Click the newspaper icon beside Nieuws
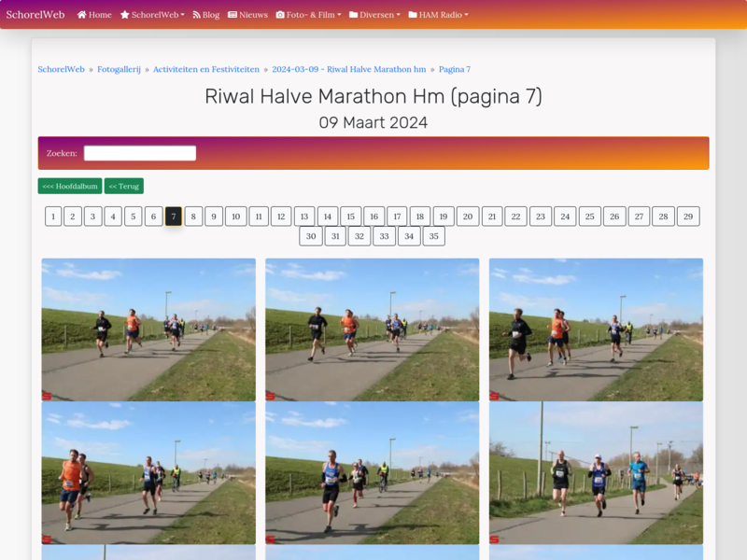The height and width of the screenshot is (560, 747). (x=233, y=15)
